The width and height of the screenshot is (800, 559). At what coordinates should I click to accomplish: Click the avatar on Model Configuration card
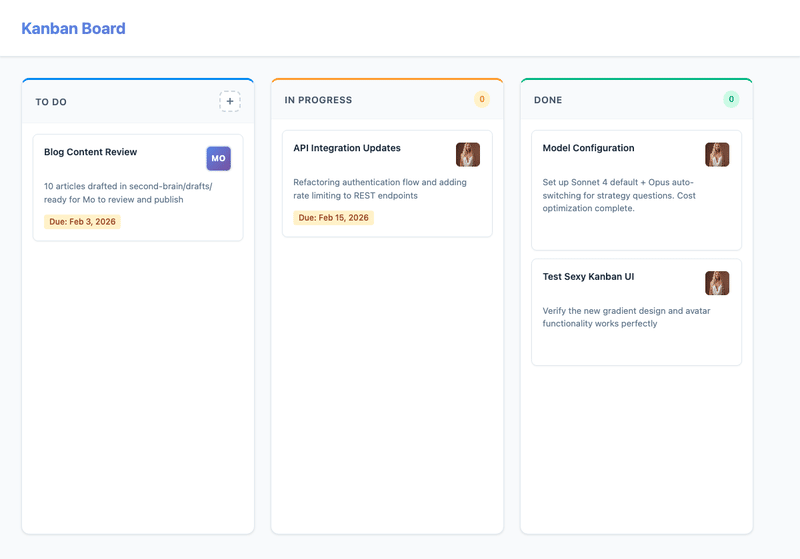point(717,154)
